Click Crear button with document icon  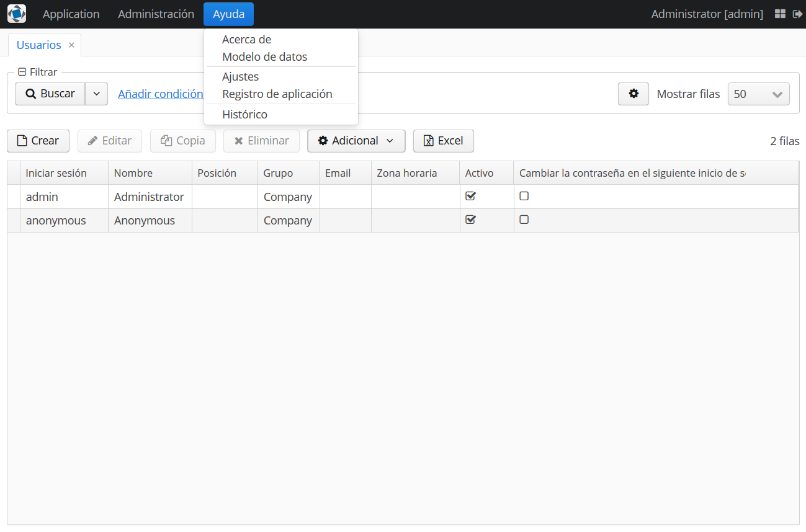pos(38,141)
